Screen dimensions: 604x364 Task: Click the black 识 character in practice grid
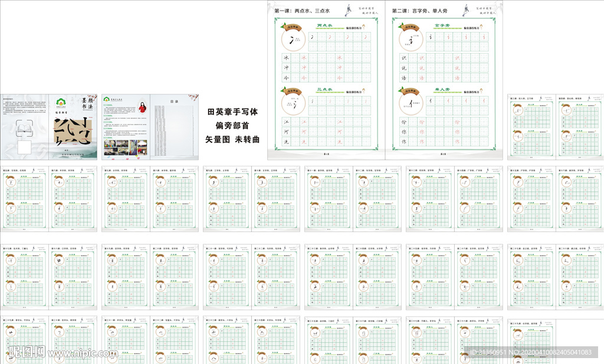[404, 58]
